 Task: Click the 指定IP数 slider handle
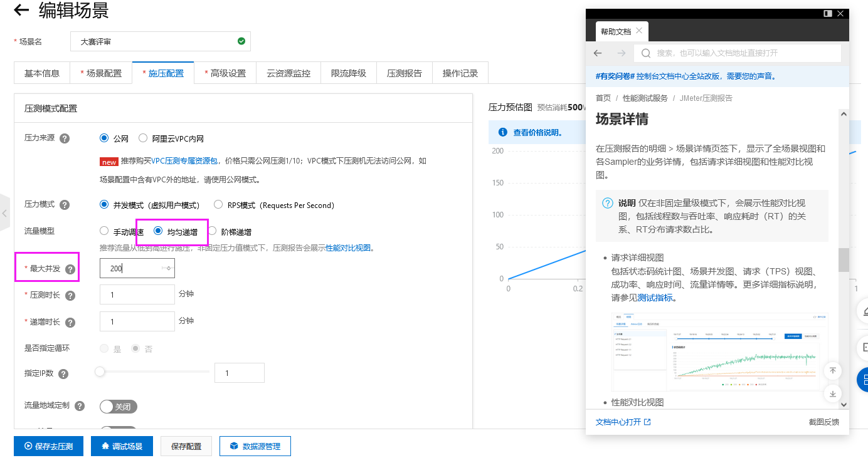tap(100, 372)
